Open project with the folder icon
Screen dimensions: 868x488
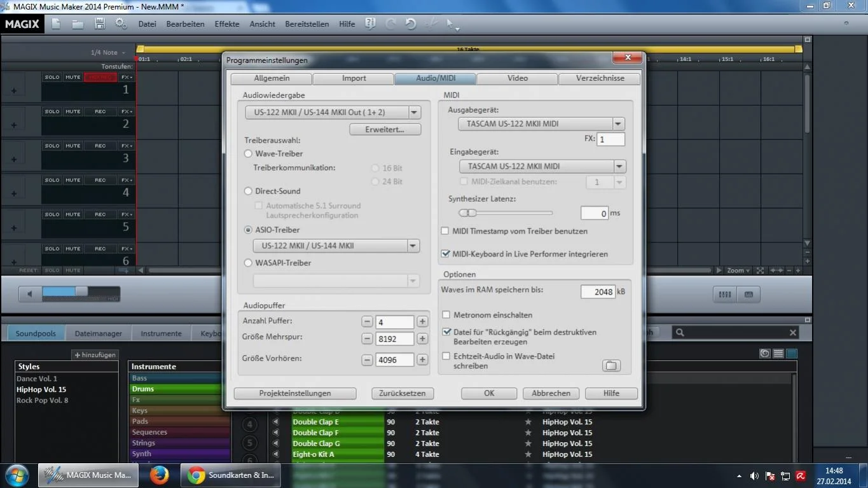click(x=78, y=24)
